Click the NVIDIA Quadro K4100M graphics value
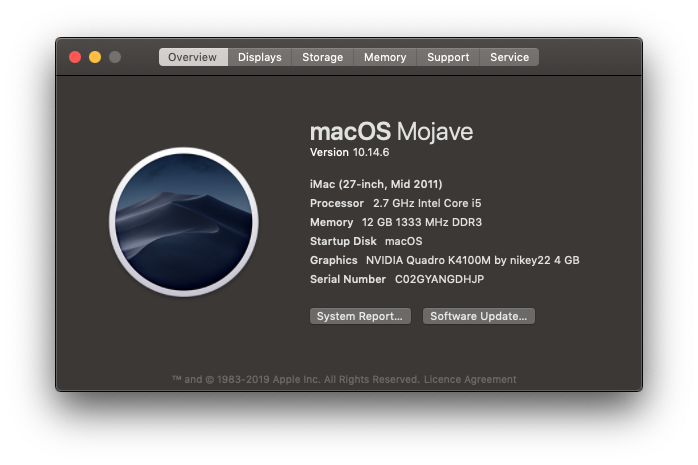 point(473,260)
